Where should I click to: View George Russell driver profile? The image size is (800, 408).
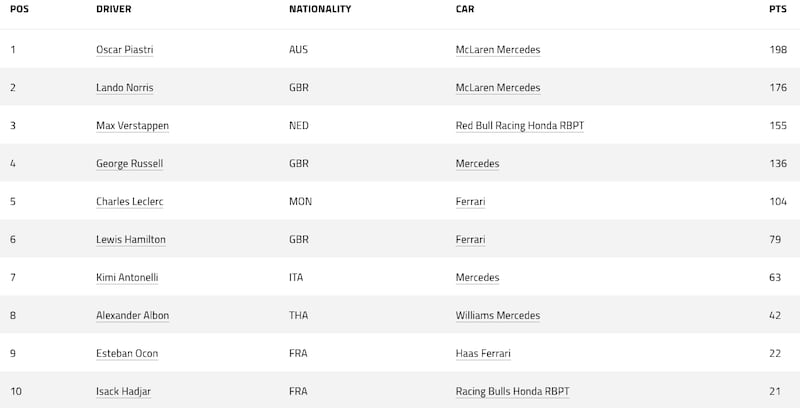[130, 164]
